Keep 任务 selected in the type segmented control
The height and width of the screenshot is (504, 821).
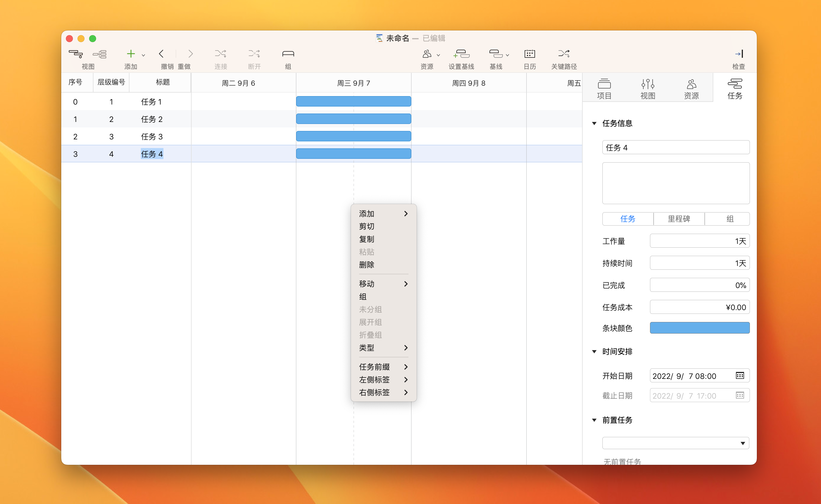coord(628,219)
